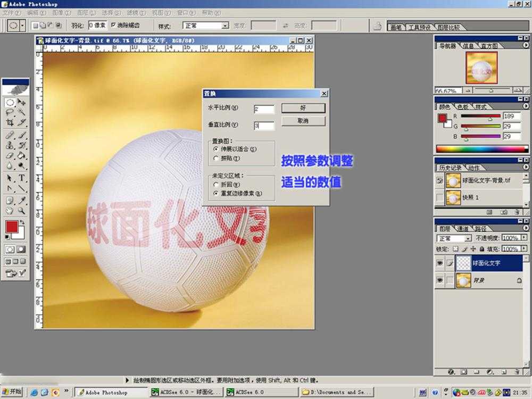Select the Lasso tool
The height and width of the screenshot is (399, 532).
[x=10, y=112]
